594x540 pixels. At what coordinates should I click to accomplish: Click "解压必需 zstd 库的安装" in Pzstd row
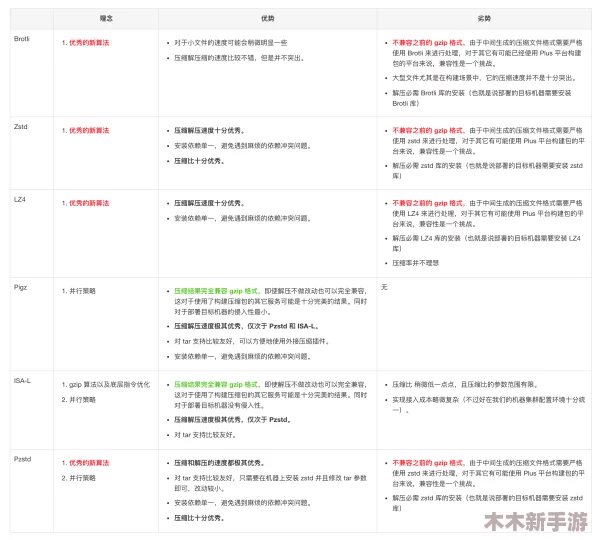[488, 503]
